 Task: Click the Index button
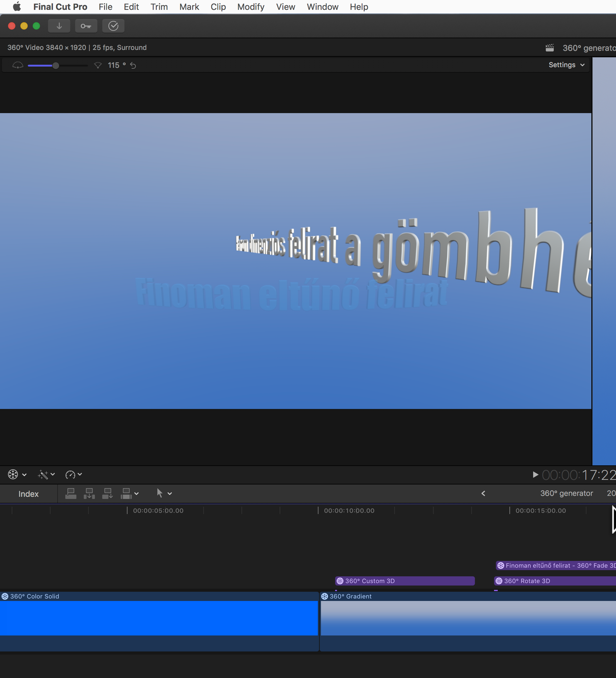coord(29,494)
